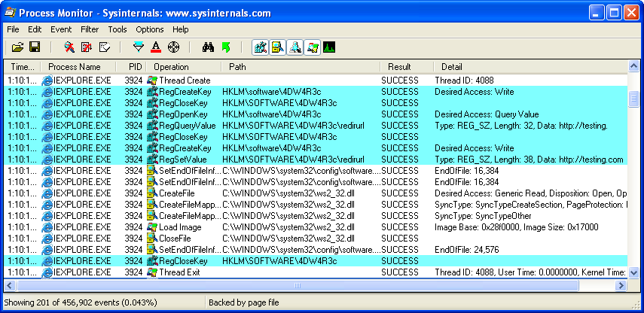Click the crosshair target window icon

pos(173,47)
